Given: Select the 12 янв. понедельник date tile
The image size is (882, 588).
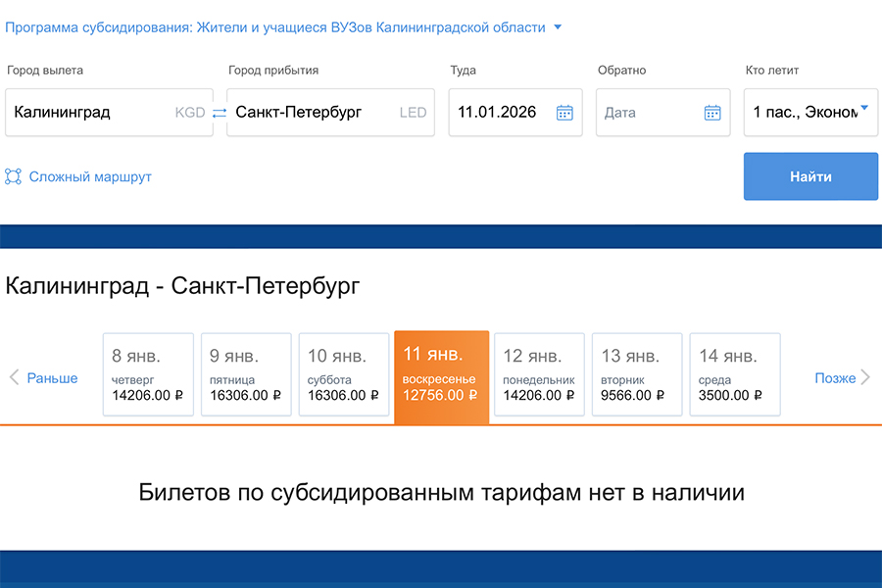Looking at the screenshot, I should click(x=539, y=374).
